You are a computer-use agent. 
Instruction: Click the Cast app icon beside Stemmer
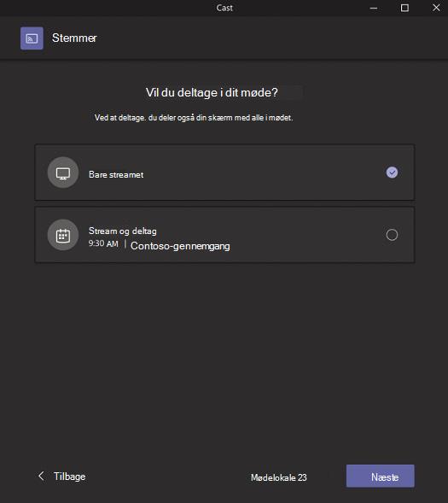32,38
